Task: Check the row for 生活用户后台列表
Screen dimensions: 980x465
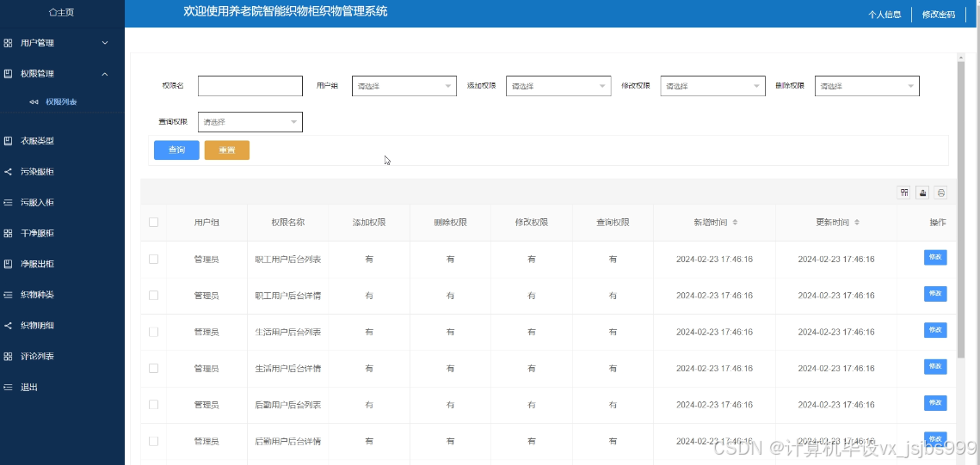Action: tap(154, 332)
